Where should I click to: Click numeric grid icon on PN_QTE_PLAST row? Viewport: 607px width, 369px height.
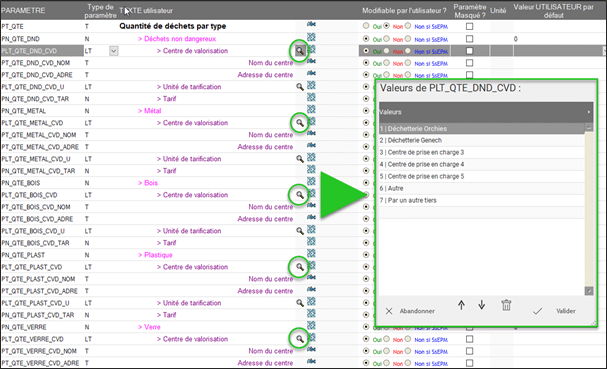pos(311,253)
